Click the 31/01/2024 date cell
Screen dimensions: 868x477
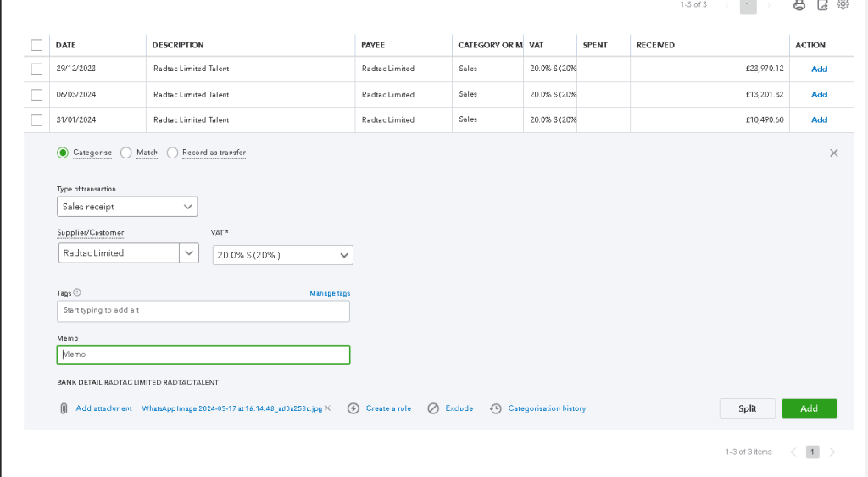[75, 120]
